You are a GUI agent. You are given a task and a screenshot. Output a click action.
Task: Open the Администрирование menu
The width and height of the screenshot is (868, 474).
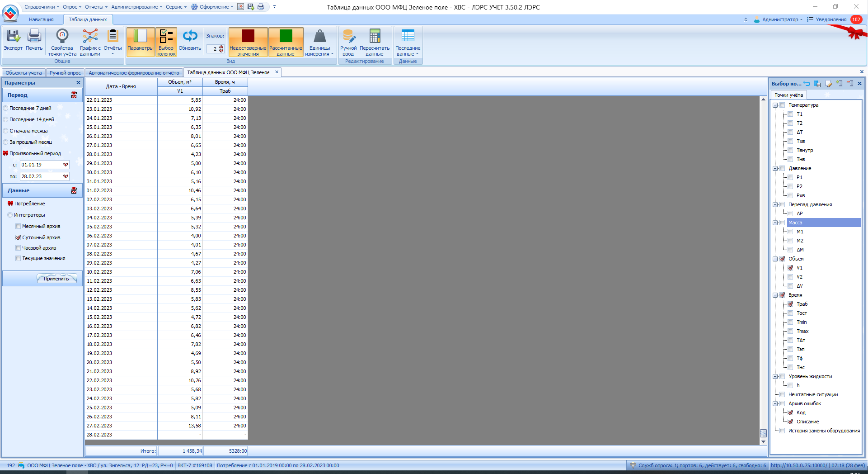(x=136, y=7)
